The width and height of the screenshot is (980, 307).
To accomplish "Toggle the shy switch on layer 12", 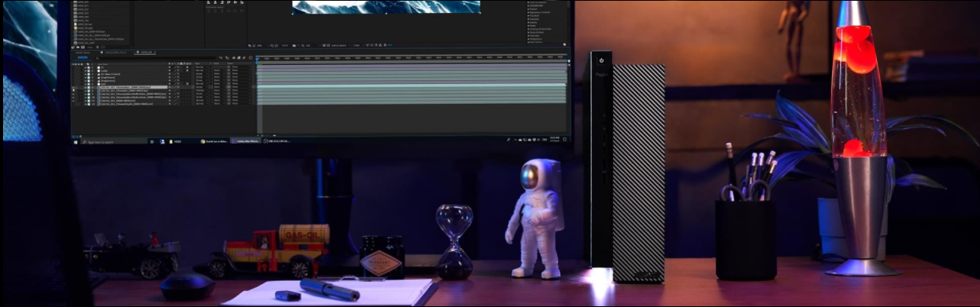I will point(170,104).
